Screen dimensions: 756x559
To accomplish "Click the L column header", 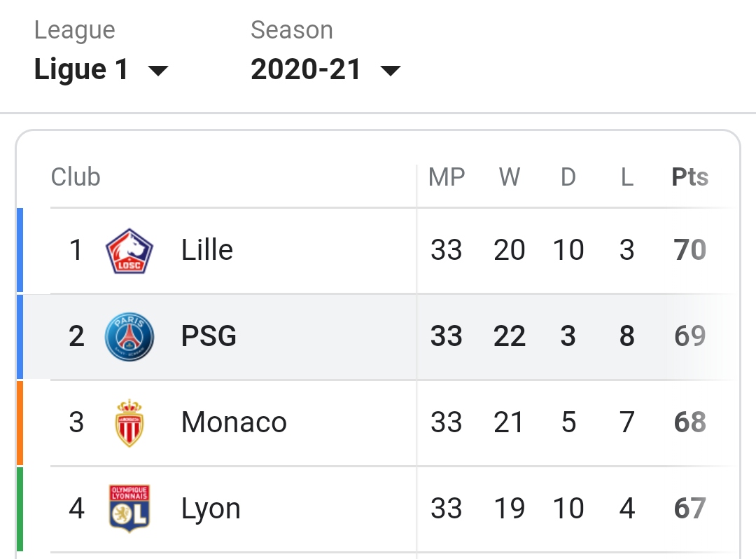I will point(626,177).
